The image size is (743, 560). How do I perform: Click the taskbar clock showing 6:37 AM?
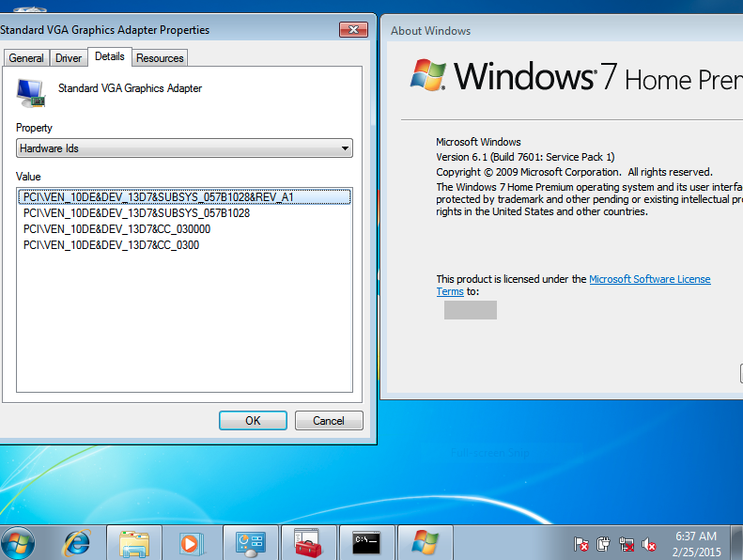click(x=696, y=537)
